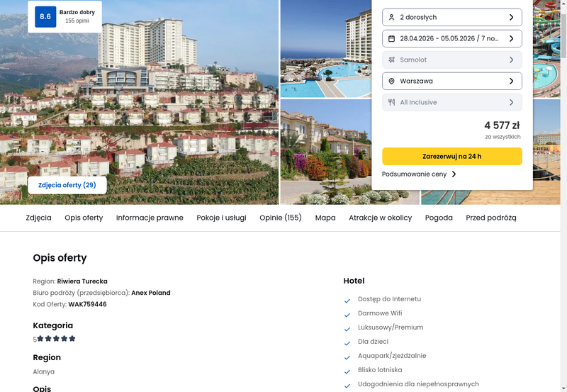Click the location pin icon by Warszawa
The width and height of the screenshot is (567, 392).
(x=391, y=82)
